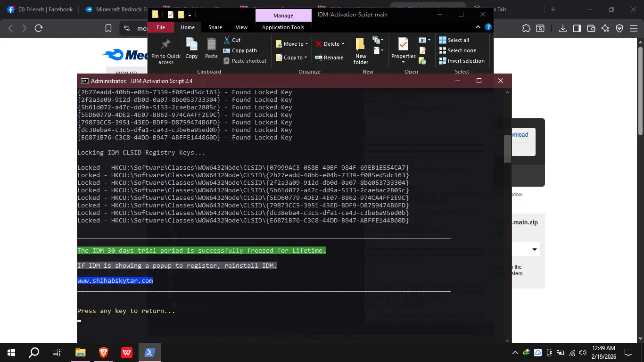This screenshot has width=644, height=362.
Task: Open the Copy to dropdown in Explorer
Action: click(291, 58)
